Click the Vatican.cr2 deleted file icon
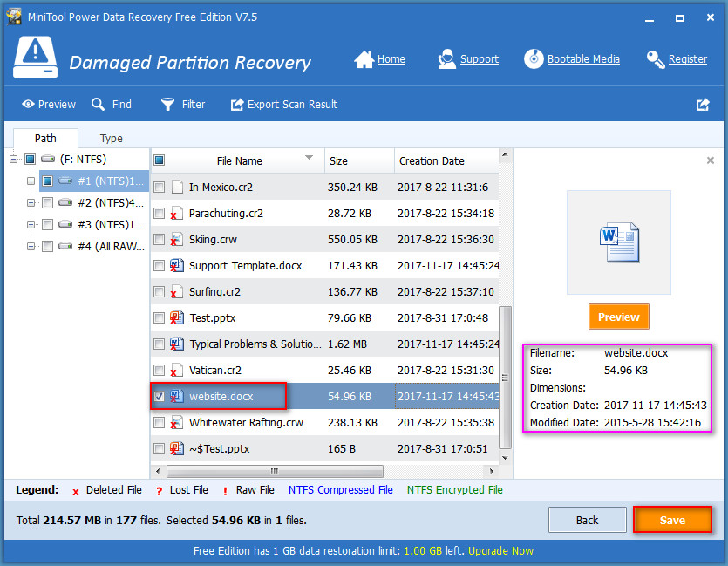The width and height of the screenshot is (728, 566). [176, 371]
